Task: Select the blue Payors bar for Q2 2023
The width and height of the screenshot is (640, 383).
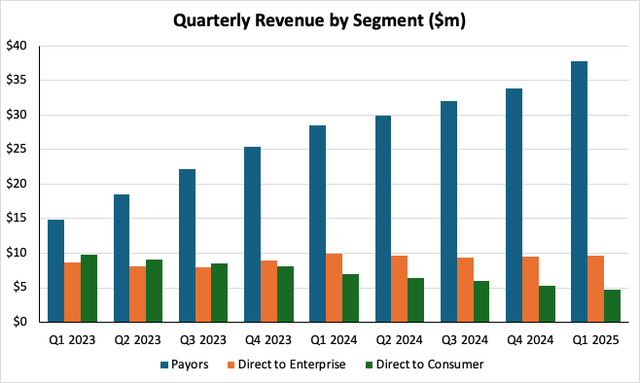Action: 122,258
